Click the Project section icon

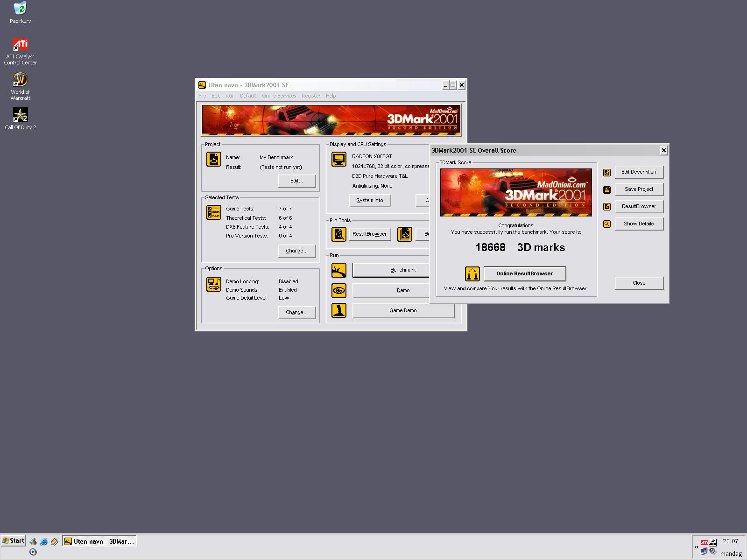(214, 159)
